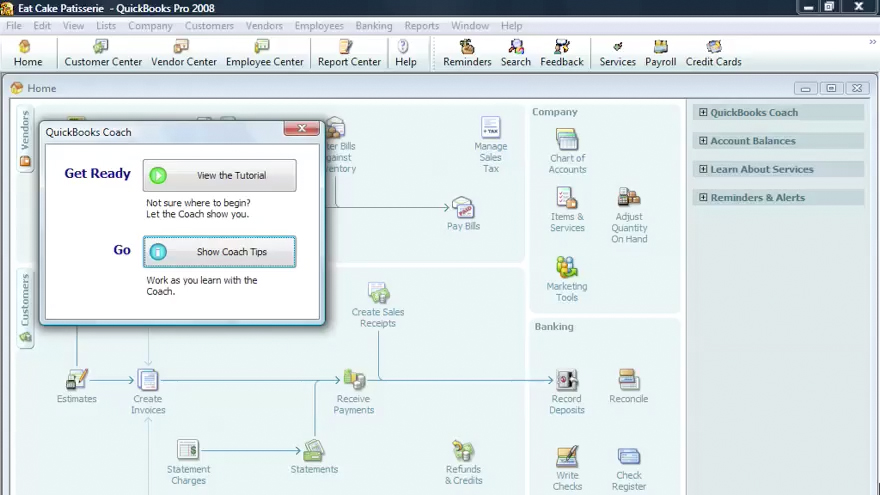This screenshot has width=880, height=495.
Task: Click the Help toolbar icon
Action: click(405, 53)
